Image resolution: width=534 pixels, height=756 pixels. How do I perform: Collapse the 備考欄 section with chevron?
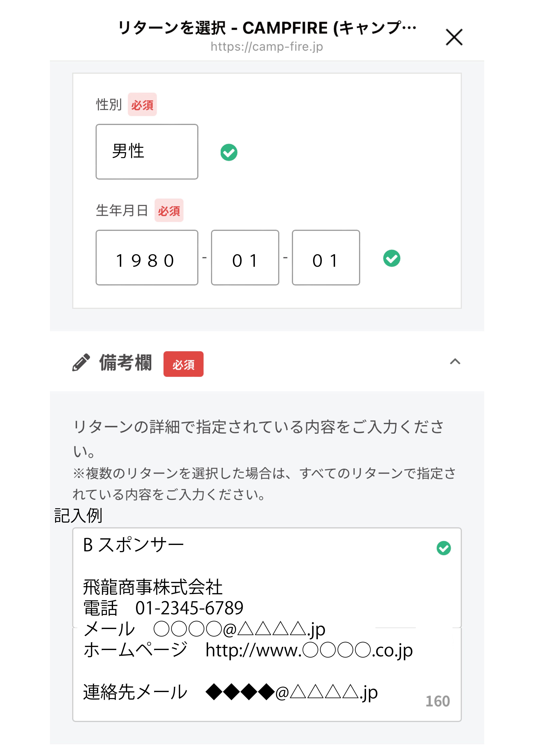pyautogui.click(x=455, y=362)
